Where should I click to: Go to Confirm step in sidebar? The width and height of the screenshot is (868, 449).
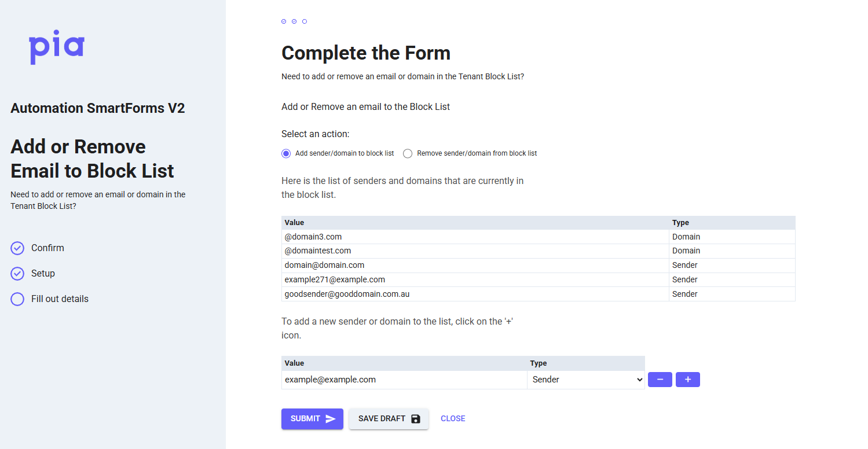[47, 248]
